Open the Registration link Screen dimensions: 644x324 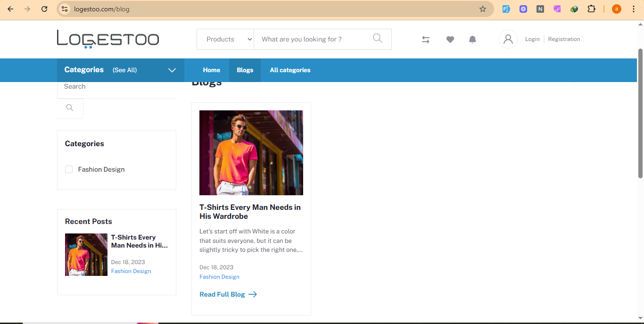(564, 39)
